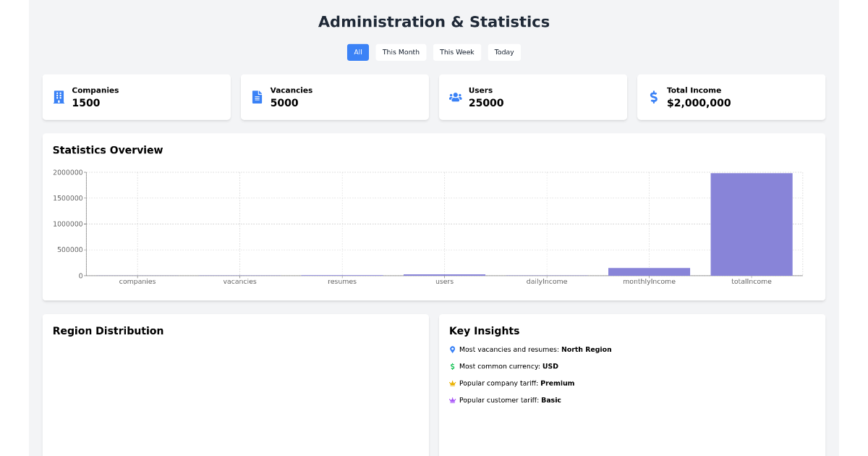Click the green dollar icon beside USD insight

pyautogui.click(x=453, y=366)
